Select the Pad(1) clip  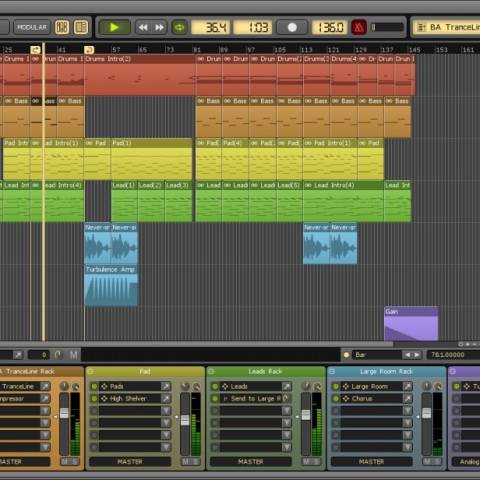pyautogui.click(x=152, y=159)
